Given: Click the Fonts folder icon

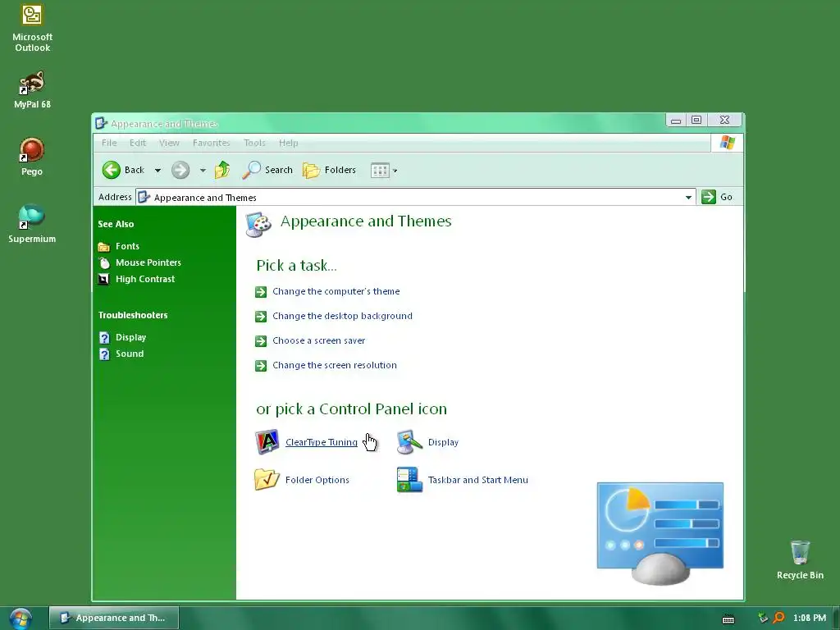Looking at the screenshot, I should point(104,246).
